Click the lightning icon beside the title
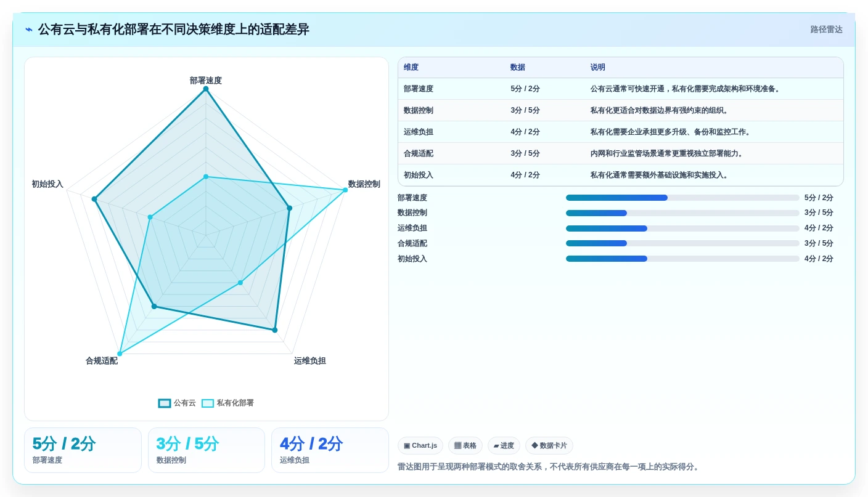The width and height of the screenshot is (868, 497). click(29, 30)
